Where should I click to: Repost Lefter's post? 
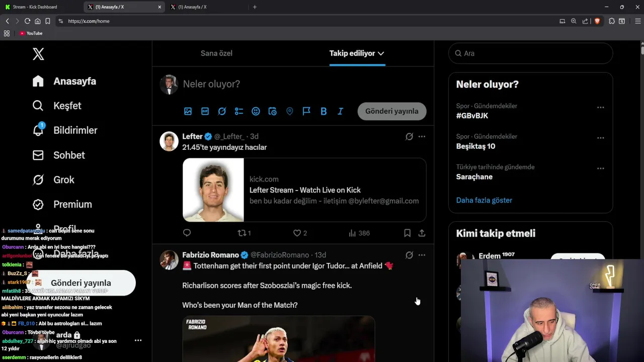pyautogui.click(x=244, y=233)
